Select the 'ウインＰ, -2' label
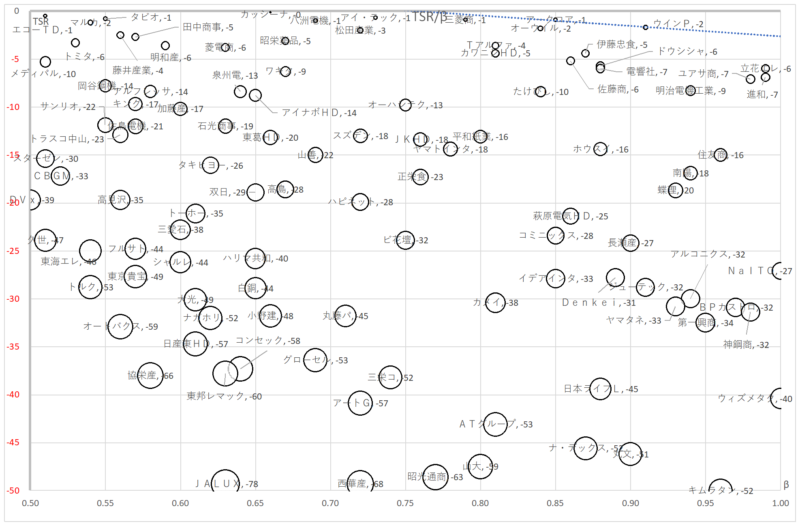 pos(678,24)
